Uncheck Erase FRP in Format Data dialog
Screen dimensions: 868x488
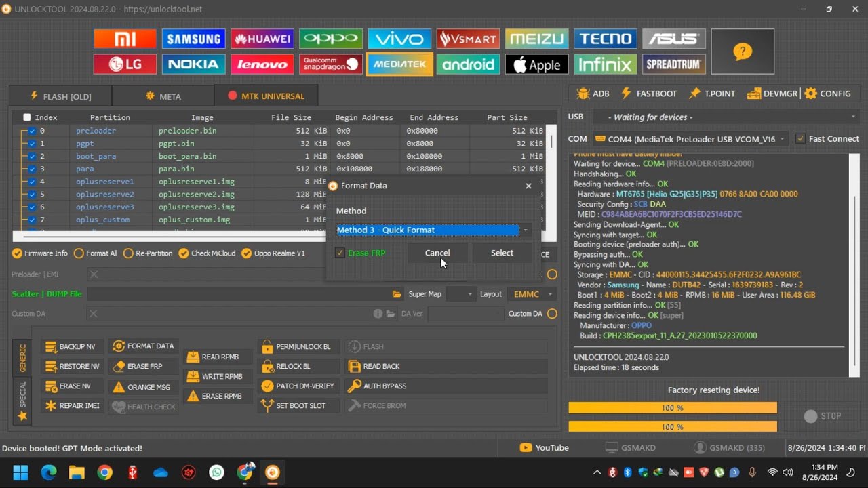pyautogui.click(x=340, y=253)
